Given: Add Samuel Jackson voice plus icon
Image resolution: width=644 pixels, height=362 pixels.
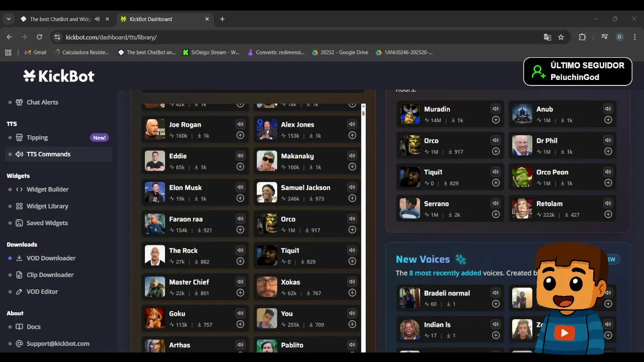Looking at the screenshot, I should (x=352, y=198).
